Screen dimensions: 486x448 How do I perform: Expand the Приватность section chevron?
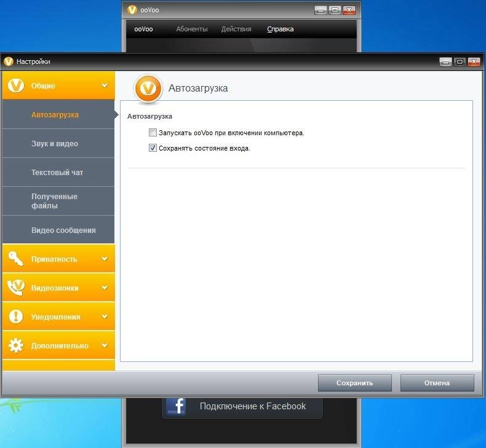[105, 259]
